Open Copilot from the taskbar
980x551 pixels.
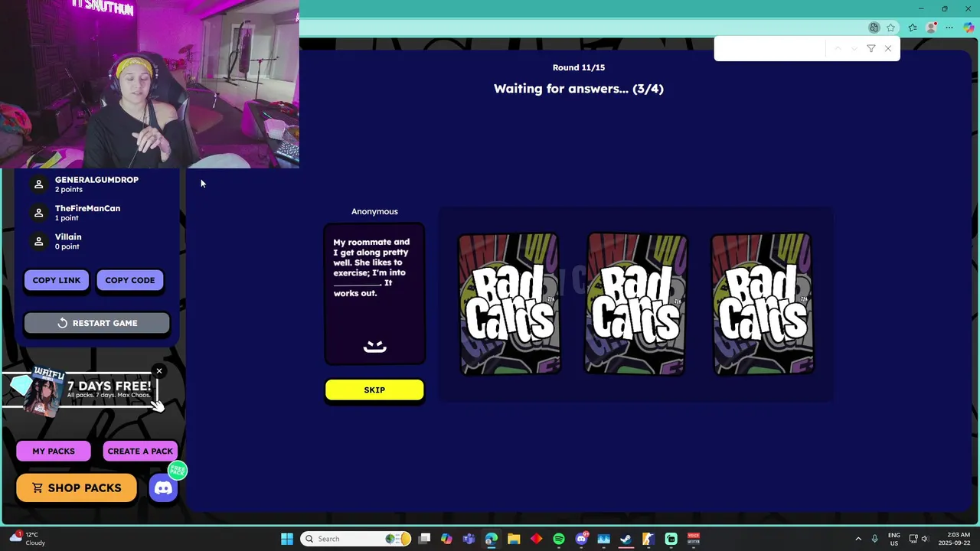[x=446, y=539]
